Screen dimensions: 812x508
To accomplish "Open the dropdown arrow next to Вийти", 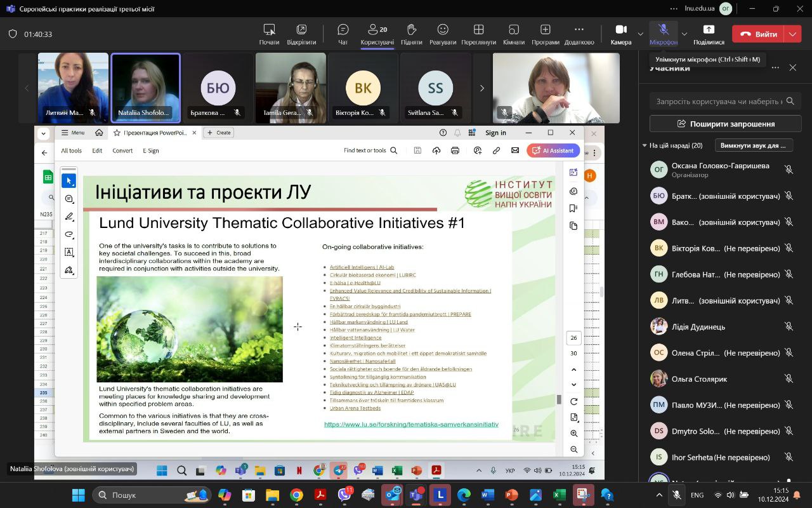I will tap(793, 34).
